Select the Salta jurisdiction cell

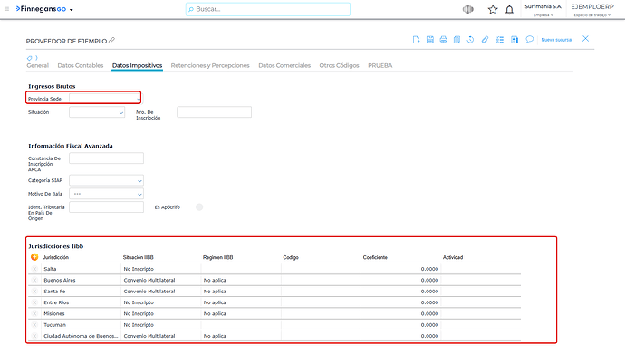click(81, 269)
